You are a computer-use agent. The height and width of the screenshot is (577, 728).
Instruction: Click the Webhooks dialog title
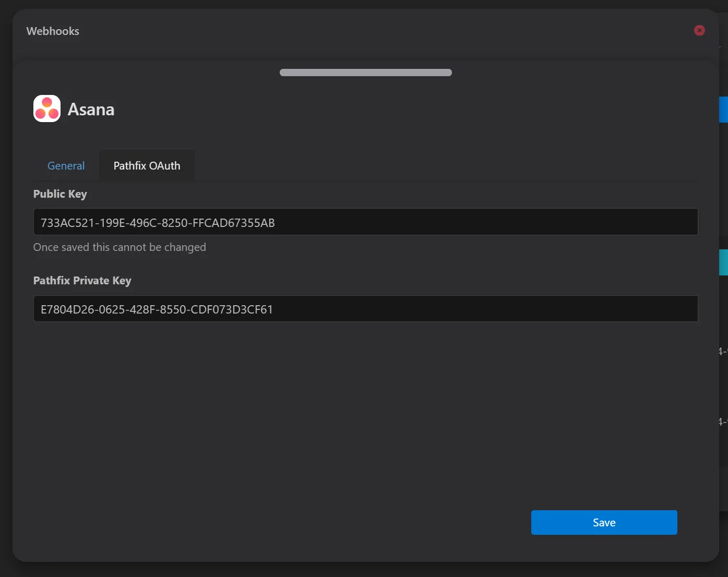pos(53,31)
